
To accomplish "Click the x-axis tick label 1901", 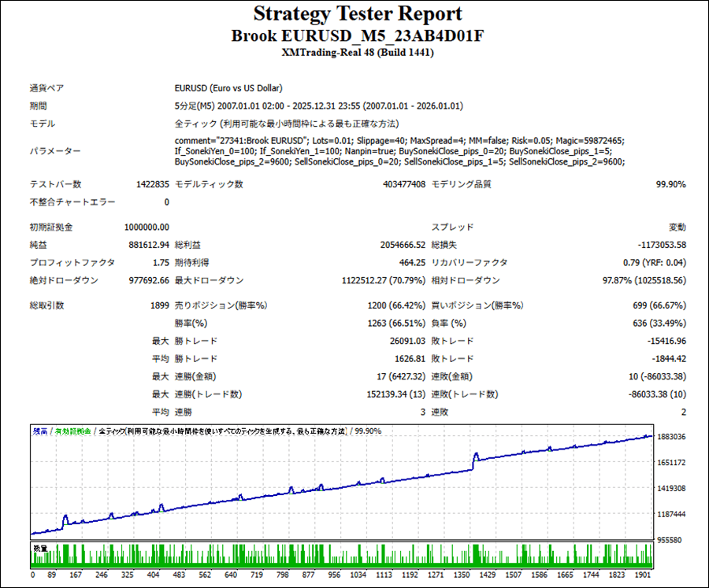I will tap(643, 575).
